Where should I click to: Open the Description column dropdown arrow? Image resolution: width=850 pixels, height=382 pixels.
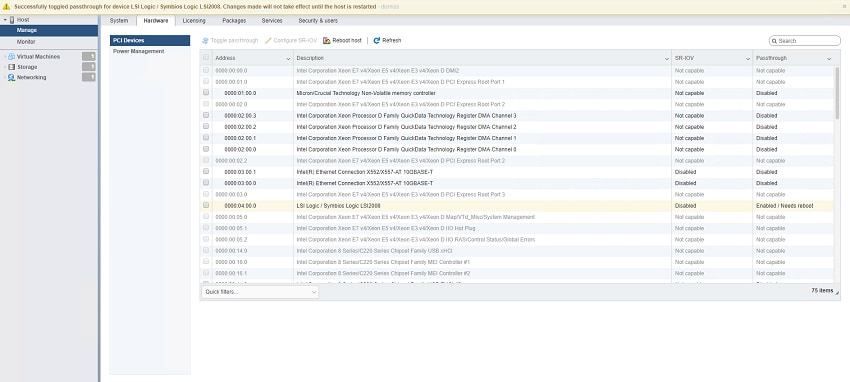(666, 58)
